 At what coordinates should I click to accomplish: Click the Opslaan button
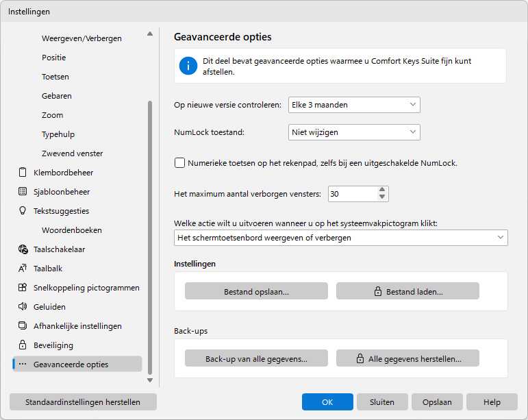click(x=437, y=402)
